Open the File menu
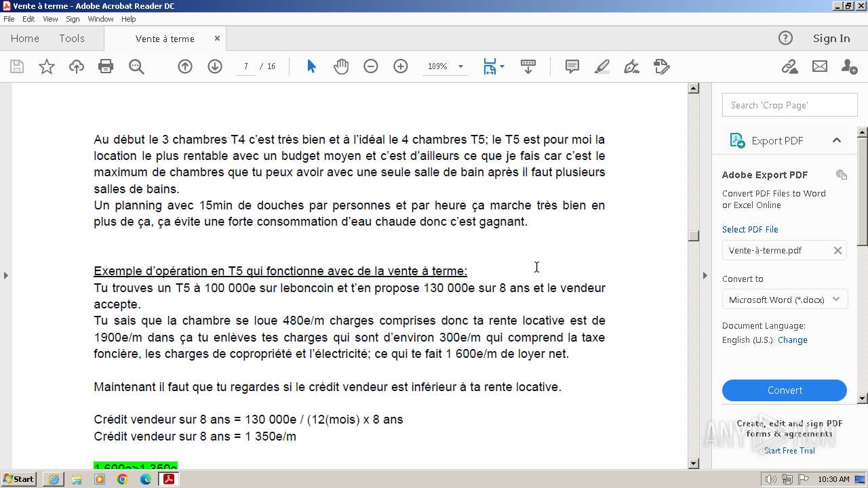This screenshot has width=868, height=488. pos(9,19)
